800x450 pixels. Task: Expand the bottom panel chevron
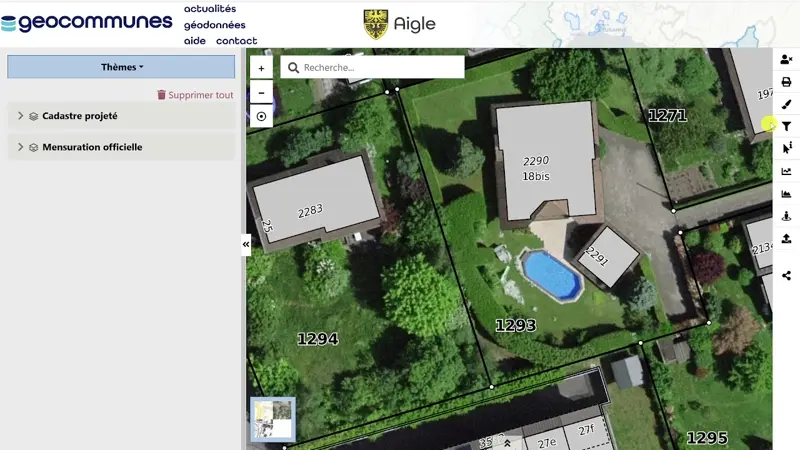pos(507,443)
